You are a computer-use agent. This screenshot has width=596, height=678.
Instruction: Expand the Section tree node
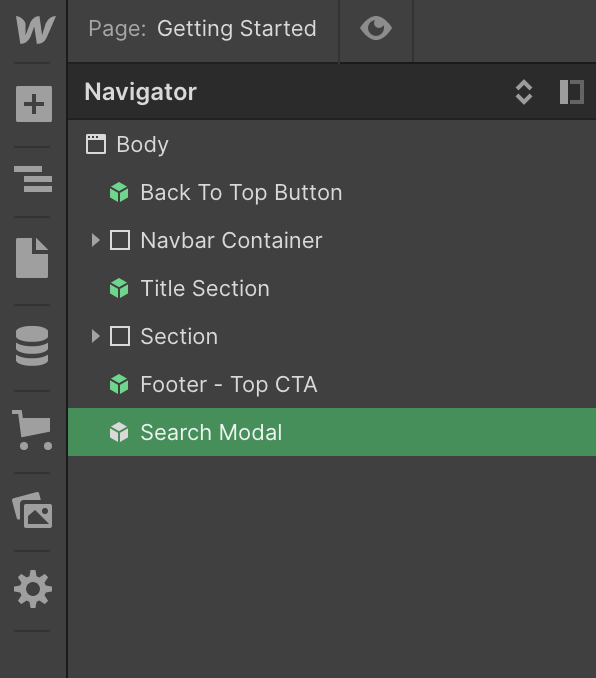[96, 336]
